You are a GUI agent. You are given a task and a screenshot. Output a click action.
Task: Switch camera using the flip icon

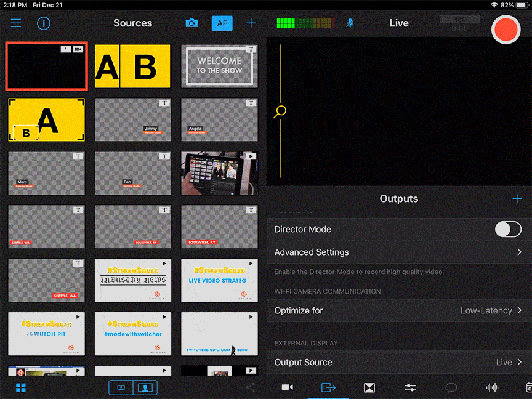[x=192, y=23]
